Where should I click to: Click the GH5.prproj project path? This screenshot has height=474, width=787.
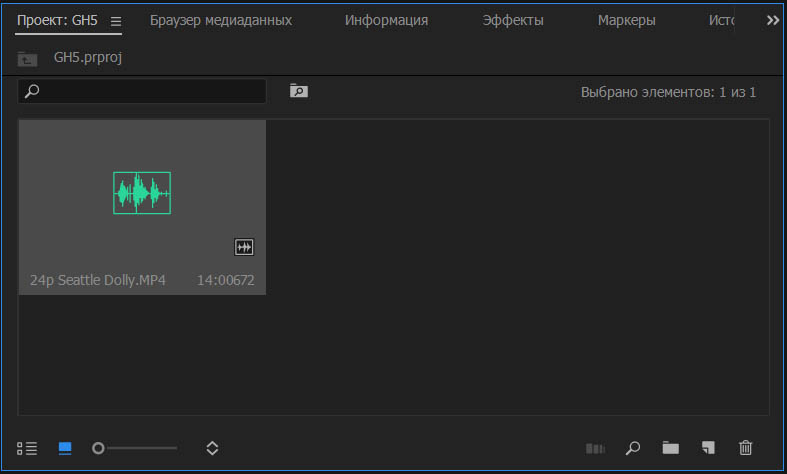click(88, 58)
